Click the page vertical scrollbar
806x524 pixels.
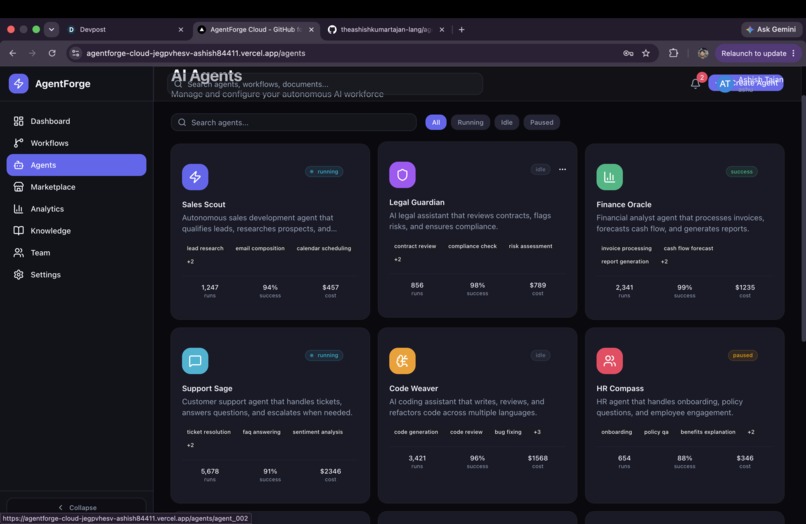pyautogui.click(x=803, y=218)
